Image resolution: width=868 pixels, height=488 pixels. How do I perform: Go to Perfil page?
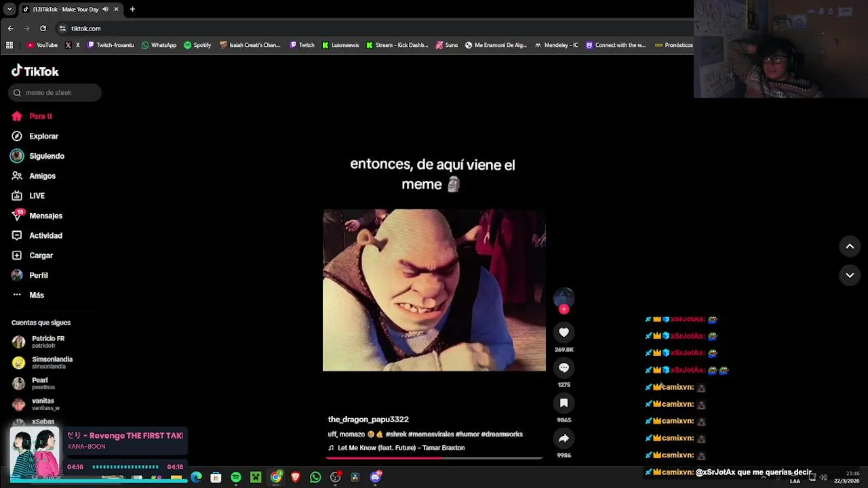coord(29,275)
